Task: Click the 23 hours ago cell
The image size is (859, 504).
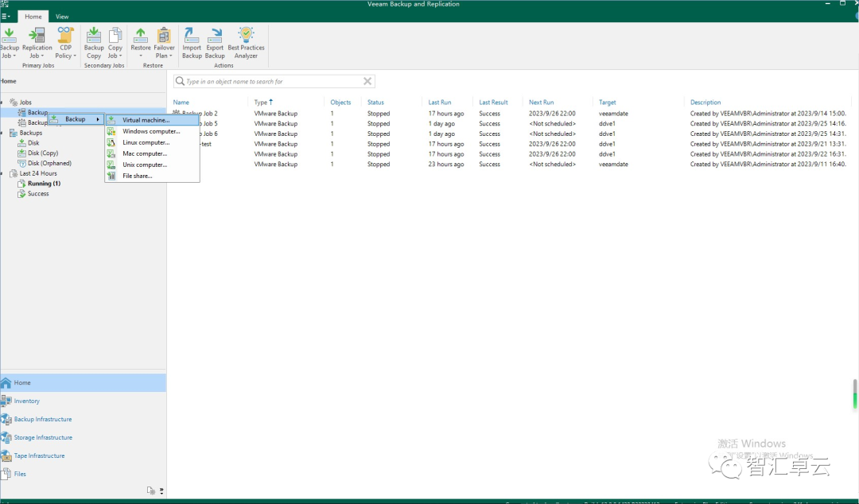Action: 446,164
